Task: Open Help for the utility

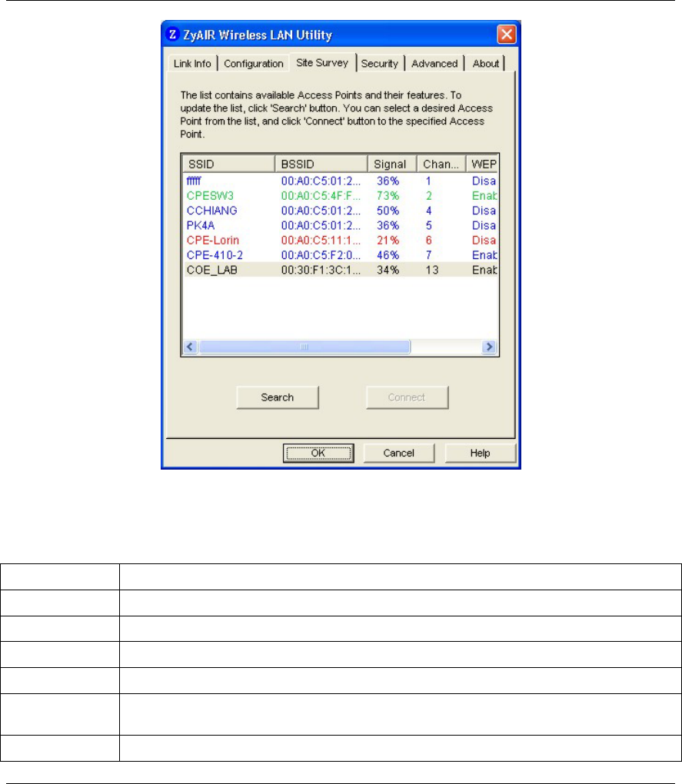Action: click(x=480, y=453)
